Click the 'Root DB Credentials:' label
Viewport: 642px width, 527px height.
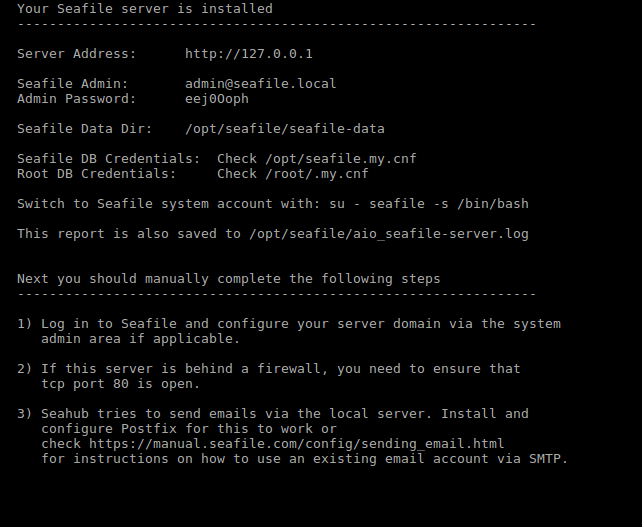tap(97, 174)
